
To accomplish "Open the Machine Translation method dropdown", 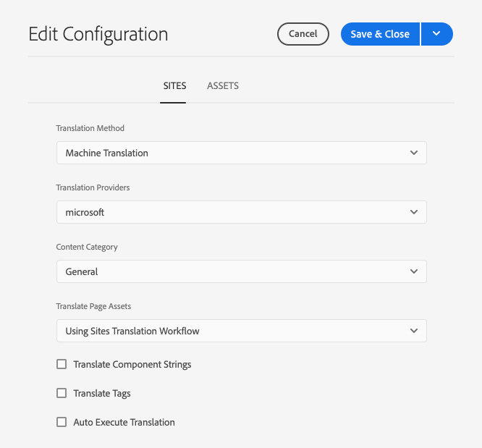I will coord(241,153).
